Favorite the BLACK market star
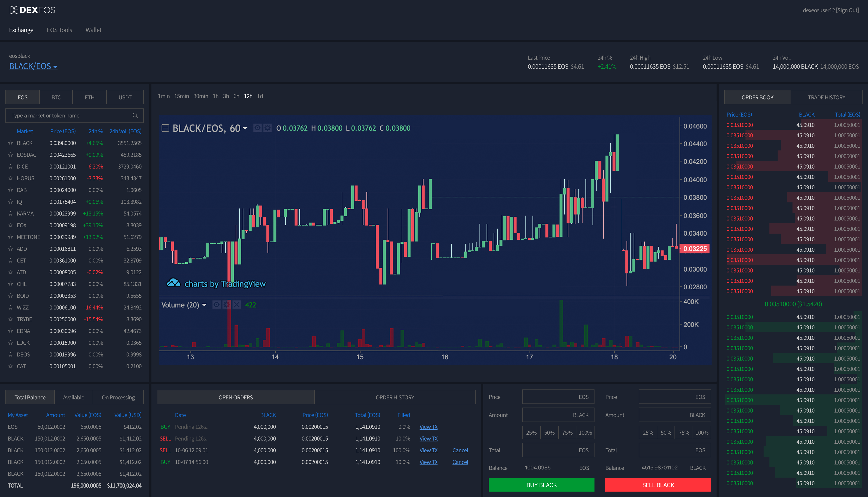The height and width of the screenshot is (497, 868). coord(11,143)
